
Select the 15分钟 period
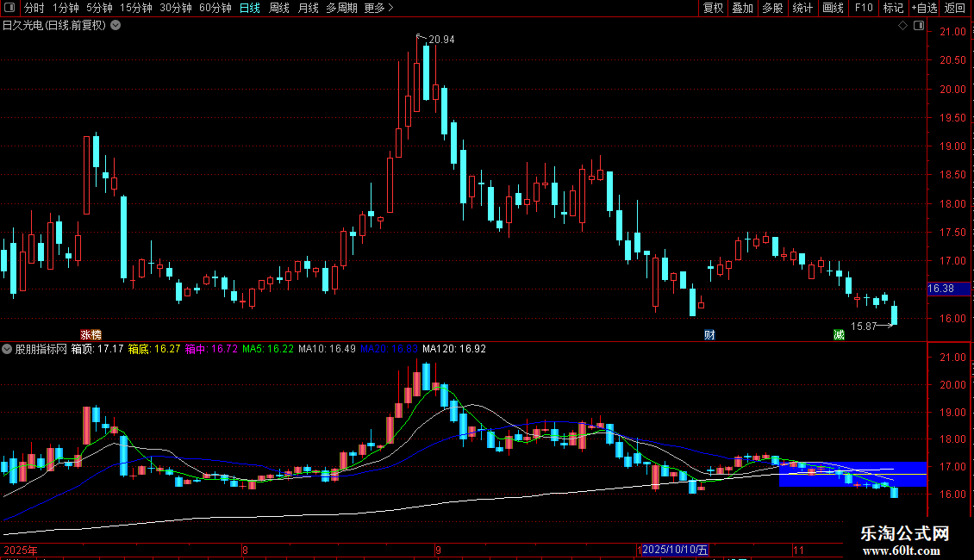click(x=136, y=8)
